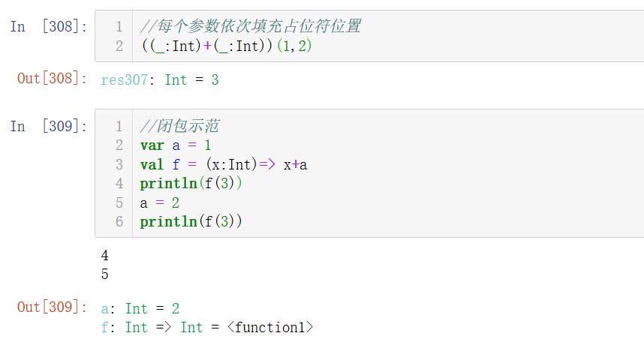This screenshot has width=644, height=345.
Task: Click the var a = 1 code line
Action: tap(167, 145)
